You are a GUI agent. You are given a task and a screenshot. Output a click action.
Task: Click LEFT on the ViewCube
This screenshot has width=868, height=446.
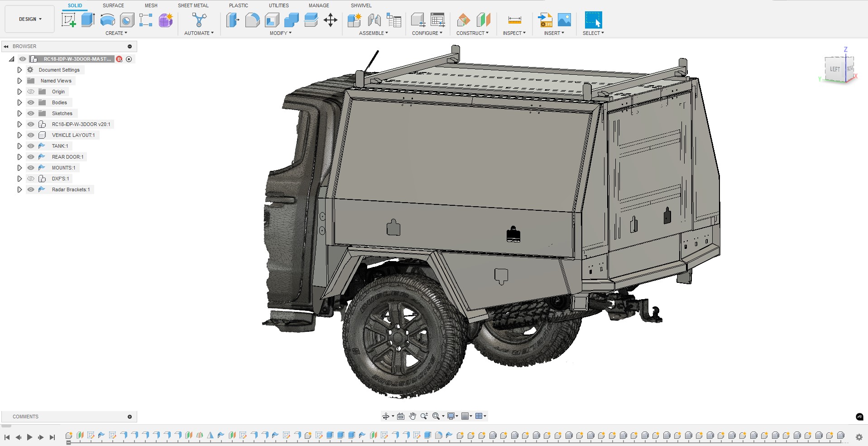click(x=835, y=69)
